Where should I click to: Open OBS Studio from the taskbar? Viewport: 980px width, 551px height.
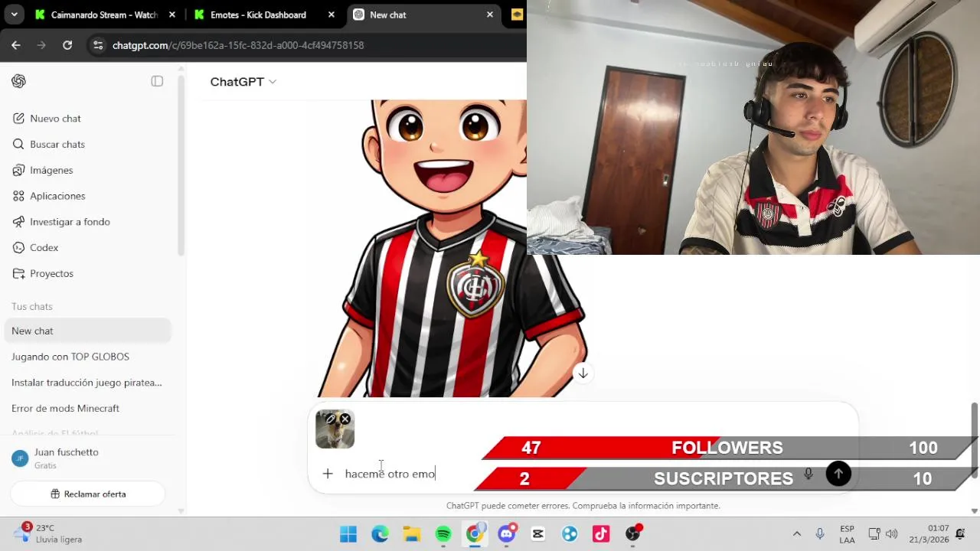pyautogui.click(x=633, y=533)
